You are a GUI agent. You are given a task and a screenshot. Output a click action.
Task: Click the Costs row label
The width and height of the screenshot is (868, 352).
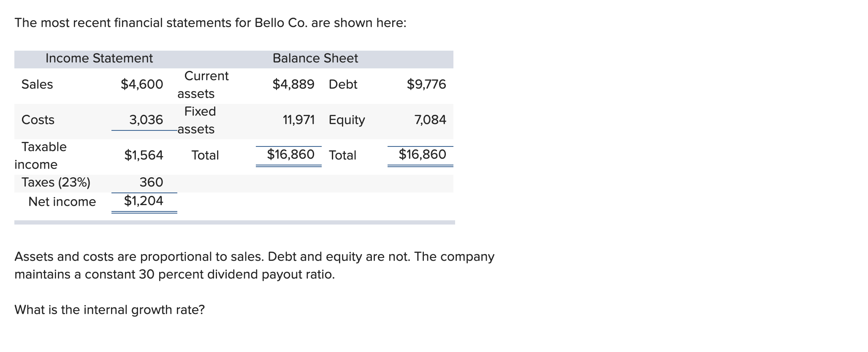point(38,120)
